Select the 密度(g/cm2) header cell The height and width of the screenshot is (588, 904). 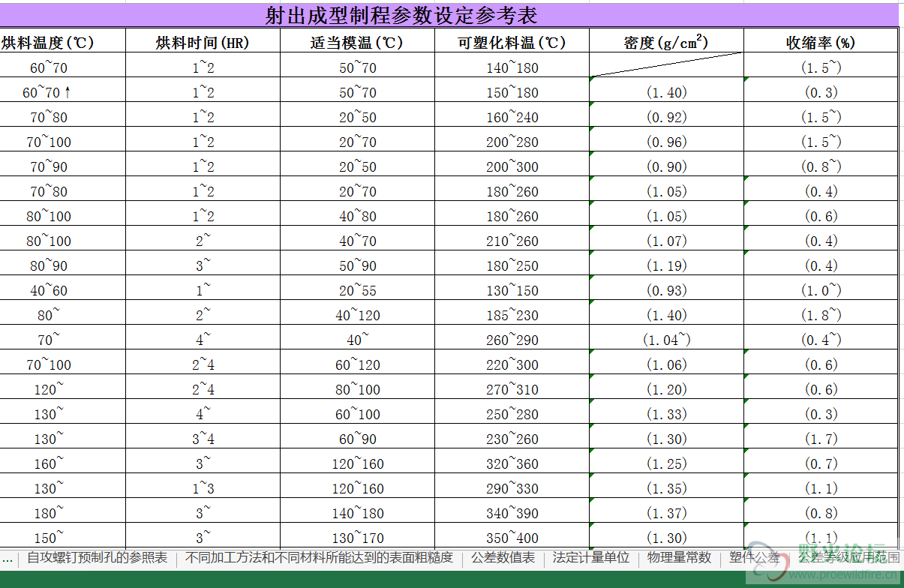click(x=666, y=42)
